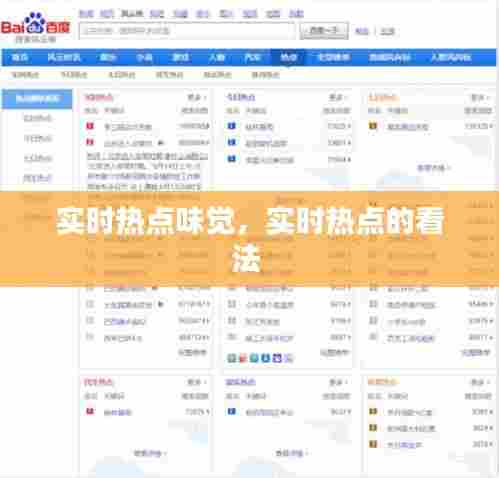The image size is (499, 478).
Task: Click the orange 七日热点 panel heading
Action: (383, 97)
